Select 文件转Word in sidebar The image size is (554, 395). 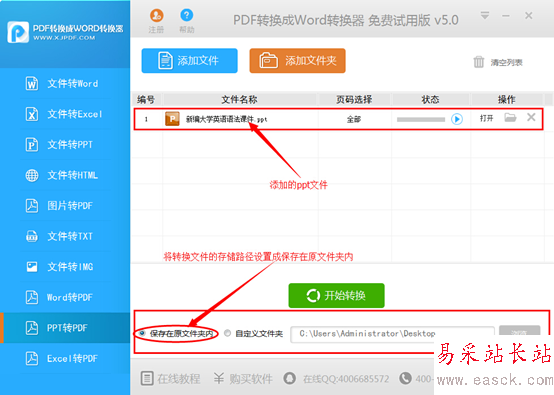pyautogui.click(x=65, y=84)
